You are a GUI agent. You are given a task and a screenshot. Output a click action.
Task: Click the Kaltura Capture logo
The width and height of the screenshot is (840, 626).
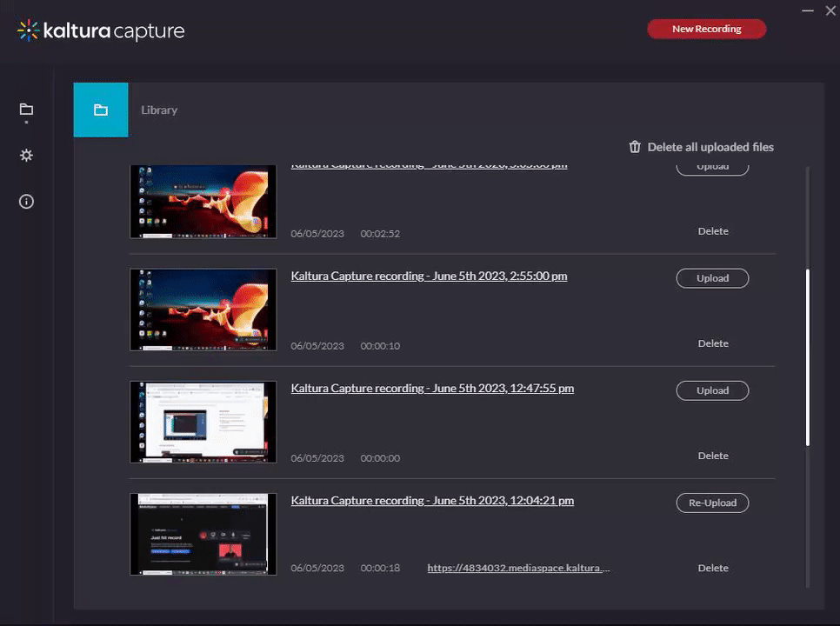tap(101, 31)
